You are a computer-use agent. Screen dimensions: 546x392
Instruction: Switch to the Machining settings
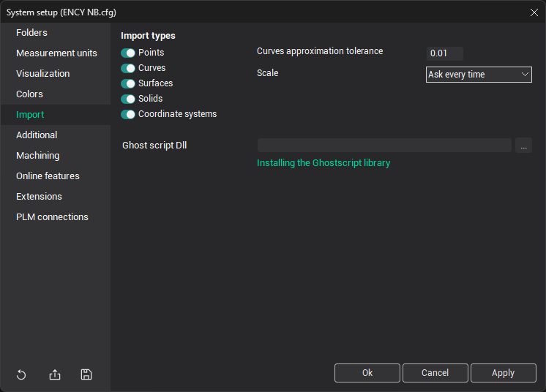[38, 156]
